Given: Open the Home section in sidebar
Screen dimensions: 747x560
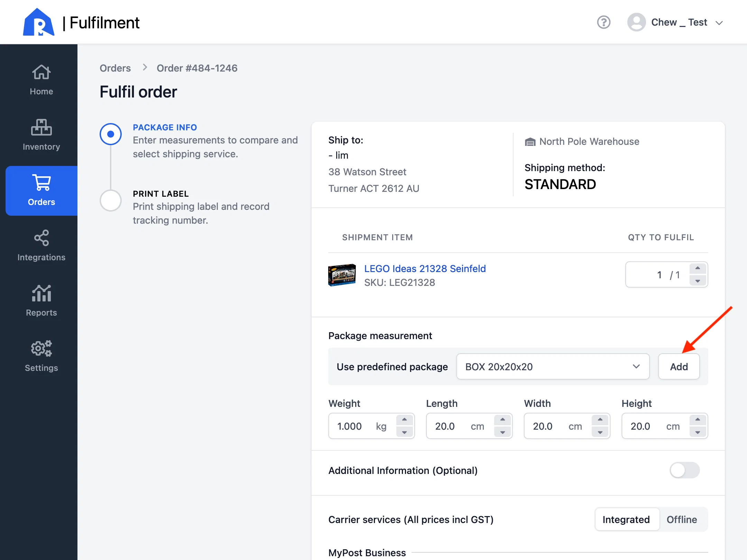Looking at the screenshot, I should (x=41, y=80).
